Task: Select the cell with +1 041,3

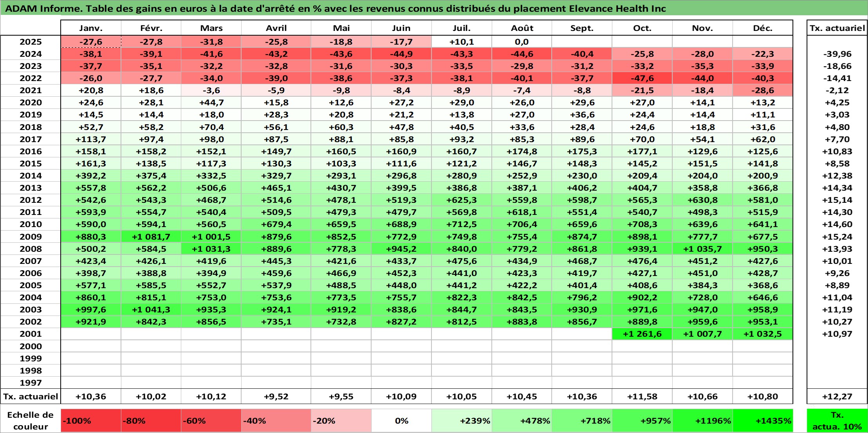Action: [151, 310]
